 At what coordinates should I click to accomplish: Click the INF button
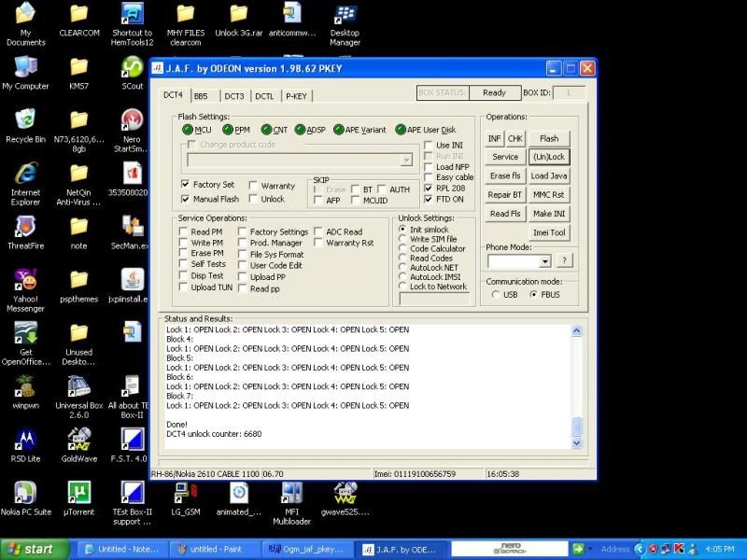pyautogui.click(x=494, y=138)
